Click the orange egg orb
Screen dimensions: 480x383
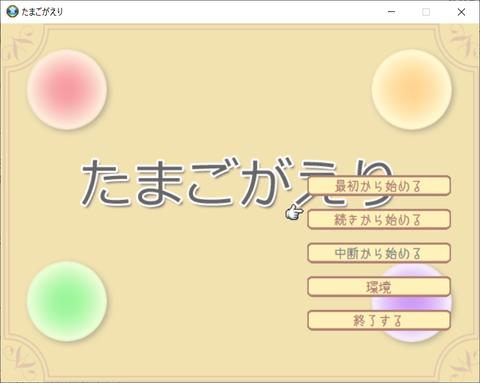pyautogui.click(x=412, y=90)
